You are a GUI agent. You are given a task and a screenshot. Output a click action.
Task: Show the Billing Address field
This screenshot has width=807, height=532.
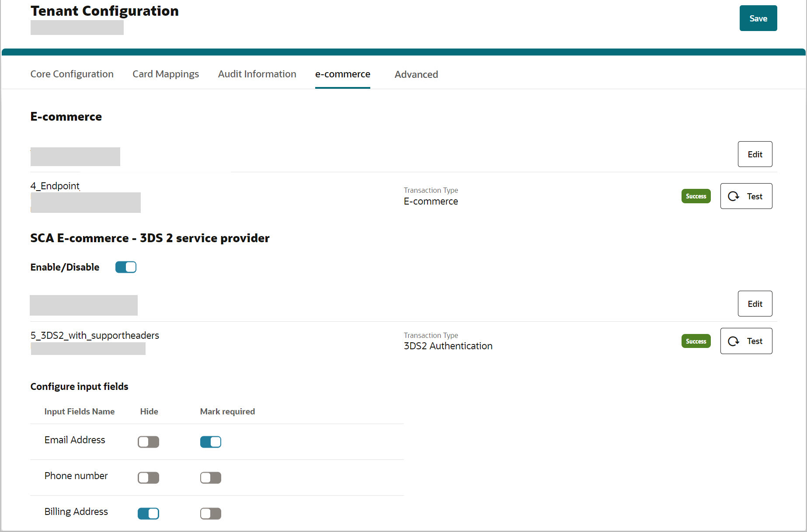(x=148, y=513)
